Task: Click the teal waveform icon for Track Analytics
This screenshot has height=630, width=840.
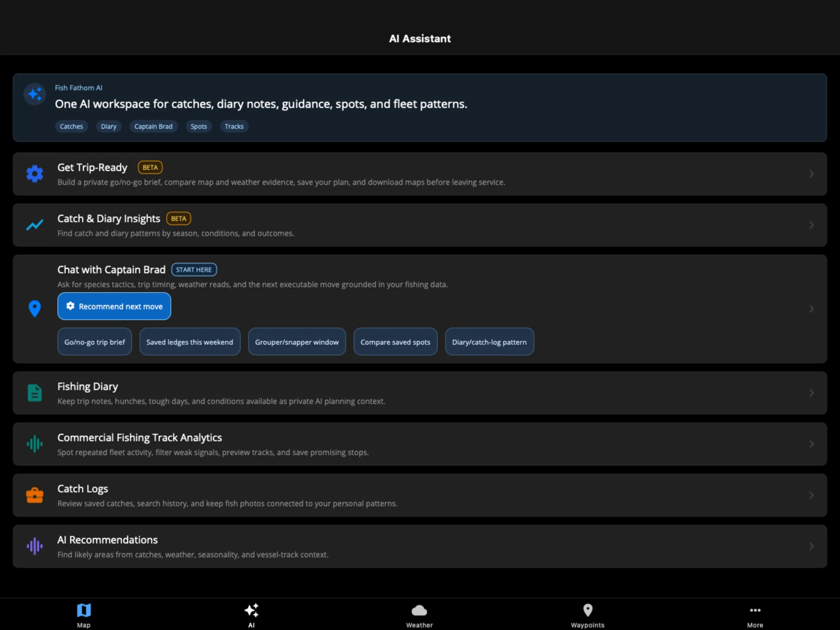Action: coord(35,444)
